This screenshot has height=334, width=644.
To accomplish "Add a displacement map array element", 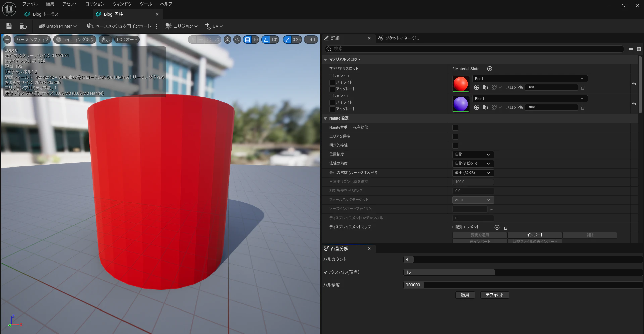I will [497, 227].
